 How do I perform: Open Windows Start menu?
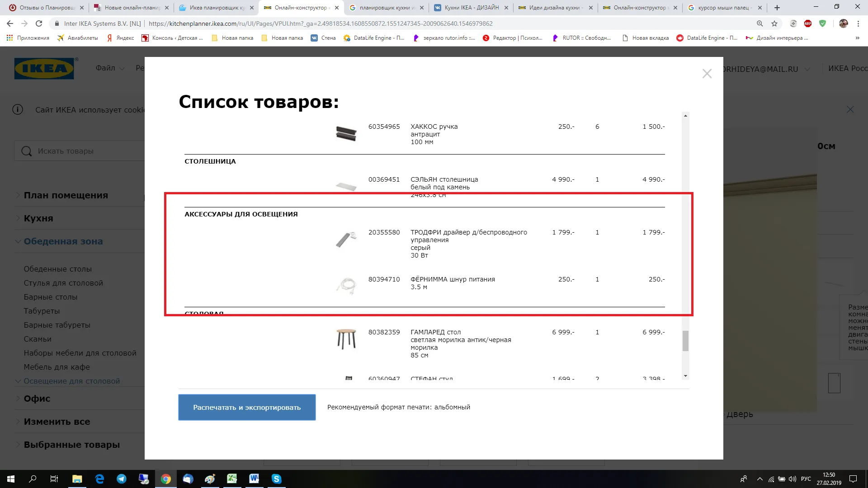(x=11, y=479)
